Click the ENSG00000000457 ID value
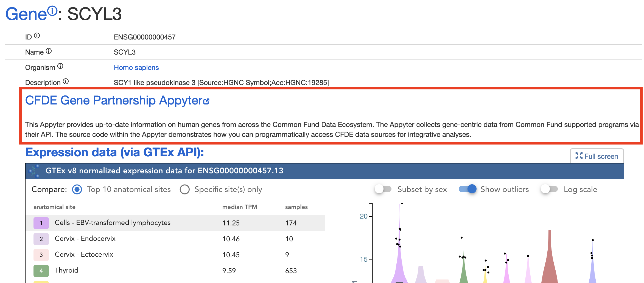 point(145,37)
